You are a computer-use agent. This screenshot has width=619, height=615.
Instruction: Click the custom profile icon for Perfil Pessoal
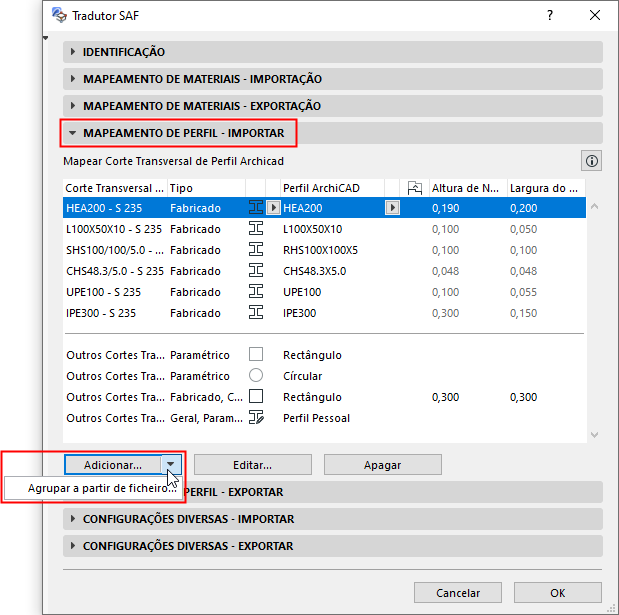pos(256,417)
